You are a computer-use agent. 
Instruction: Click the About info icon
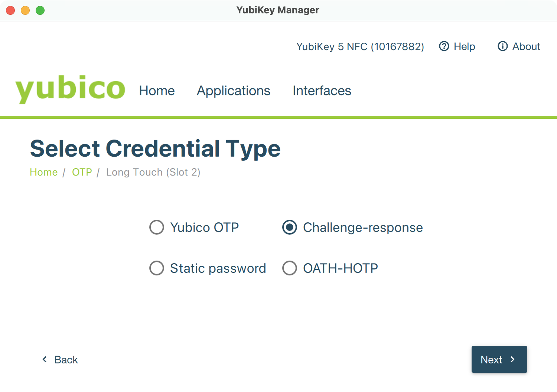[x=503, y=46]
